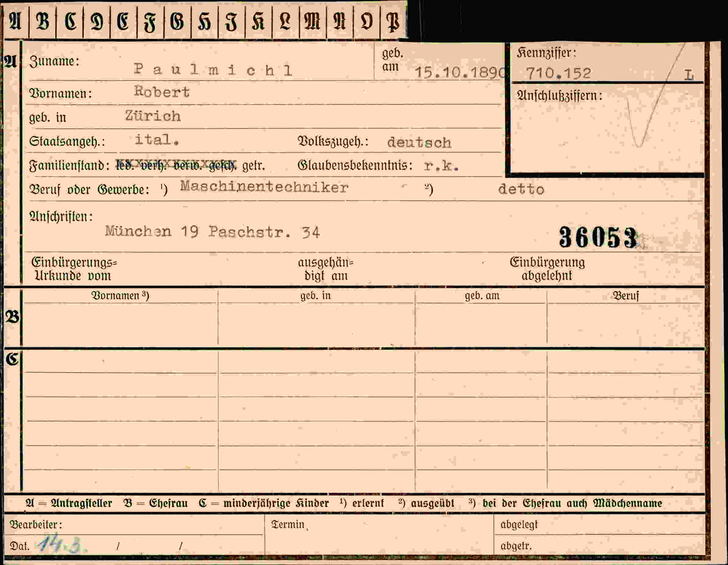Click the marital status 'getr.'
Image resolution: width=728 pixels, height=565 pixels.
click(x=254, y=166)
